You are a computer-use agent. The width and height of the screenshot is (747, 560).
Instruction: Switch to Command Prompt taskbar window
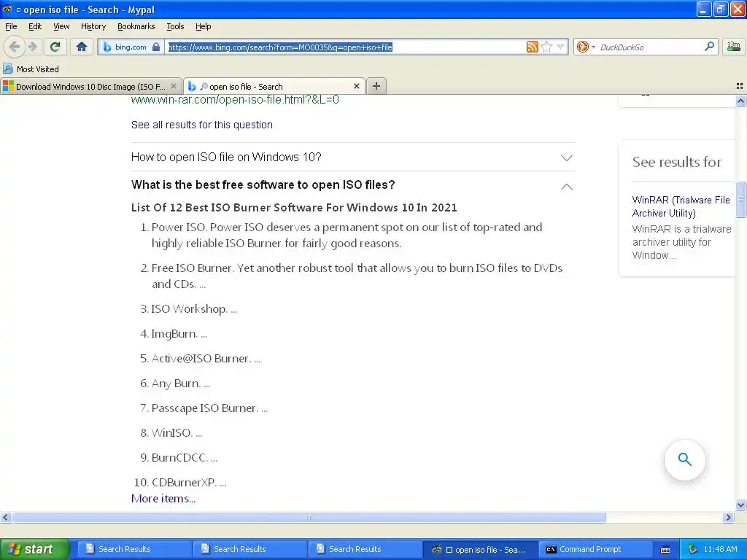click(x=595, y=549)
